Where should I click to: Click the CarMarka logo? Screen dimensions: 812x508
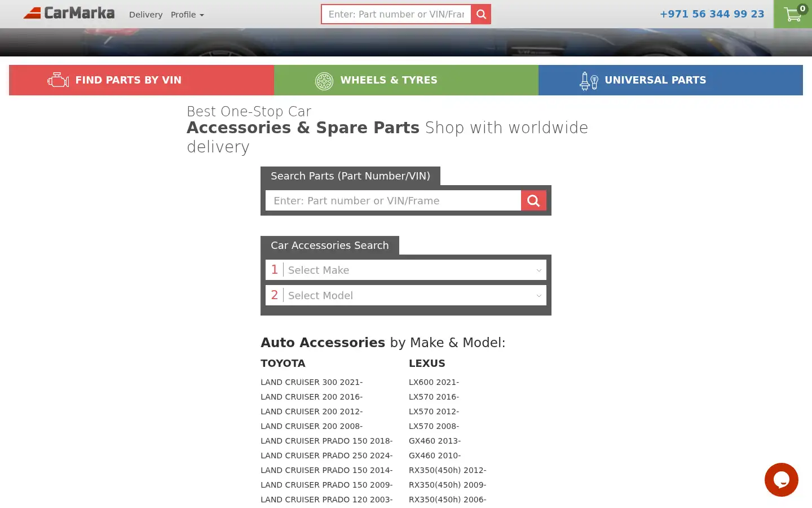(69, 13)
